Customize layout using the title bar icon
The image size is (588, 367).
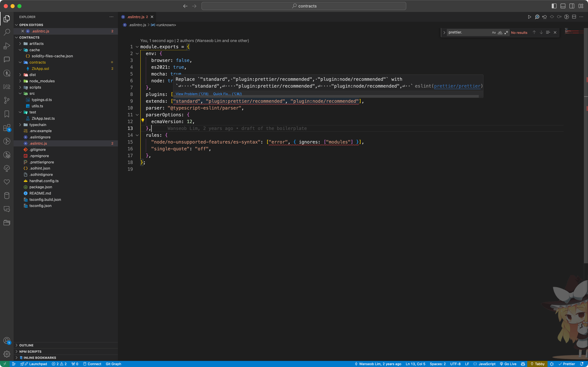(x=581, y=6)
